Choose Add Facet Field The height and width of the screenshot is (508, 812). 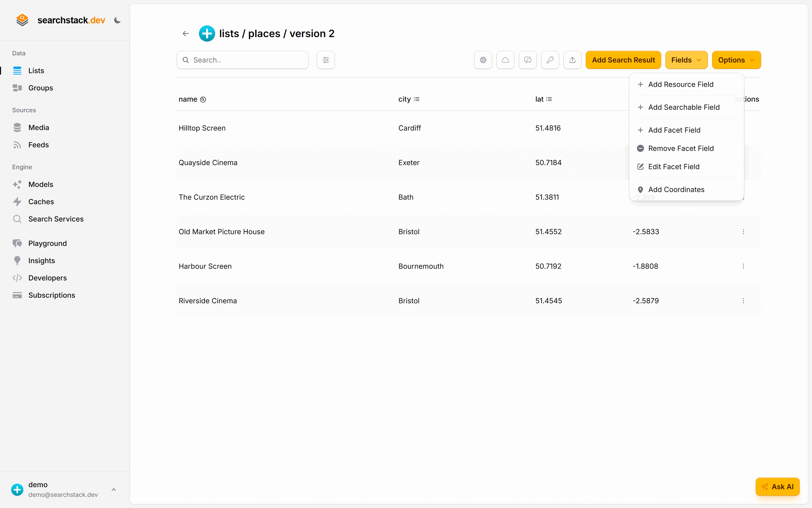686,130
